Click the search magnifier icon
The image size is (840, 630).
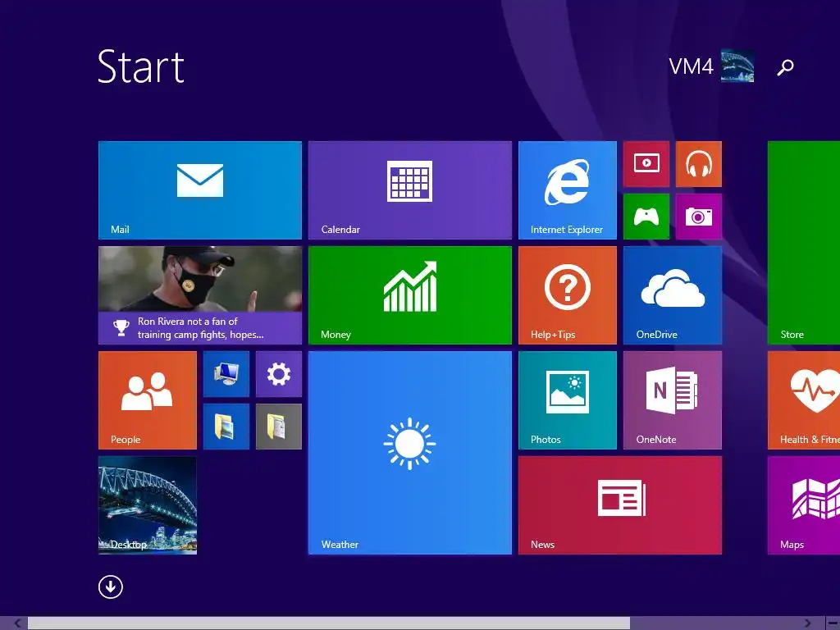785,67
